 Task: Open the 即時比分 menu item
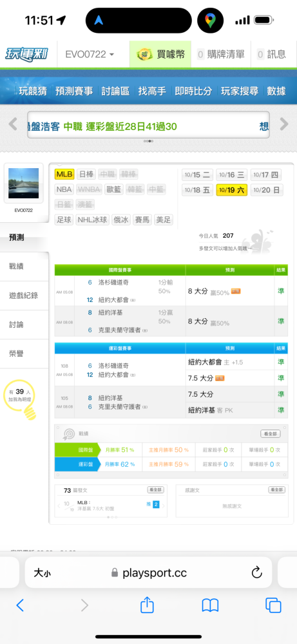[x=193, y=91]
